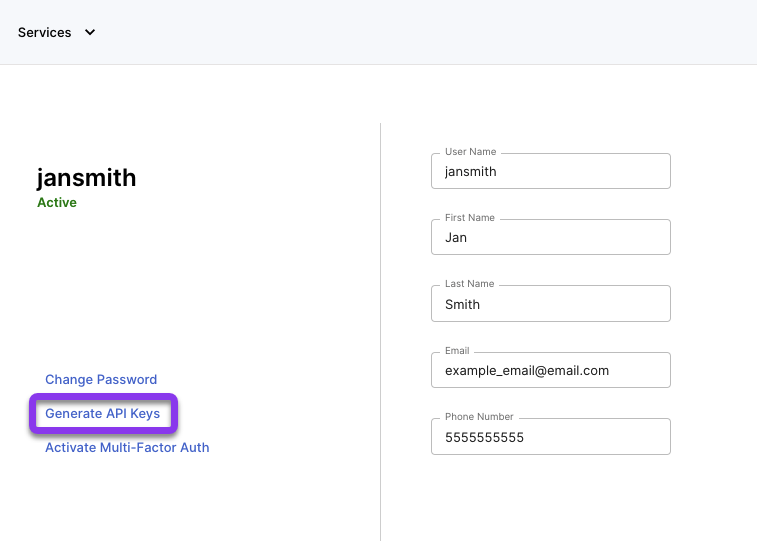Select Activate Multi-Factor Auth
This screenshot has height=541, width=757.
click(x=127, y=447)
